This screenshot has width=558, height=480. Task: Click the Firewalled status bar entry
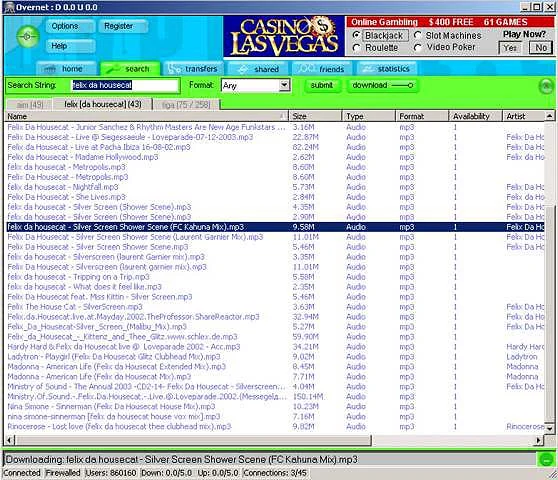point(63,473)
